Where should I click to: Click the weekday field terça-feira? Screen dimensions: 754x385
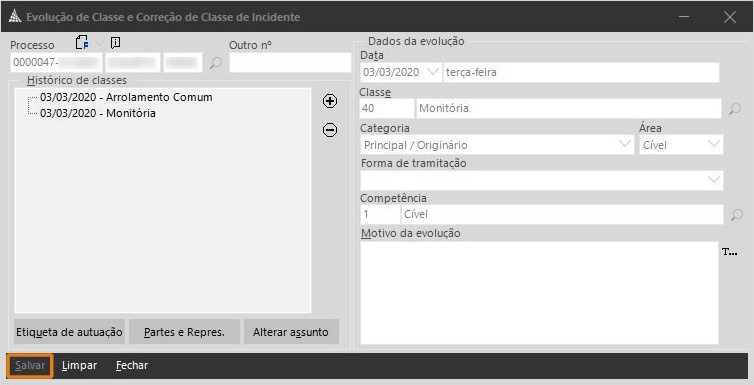(x=581, y=72)
